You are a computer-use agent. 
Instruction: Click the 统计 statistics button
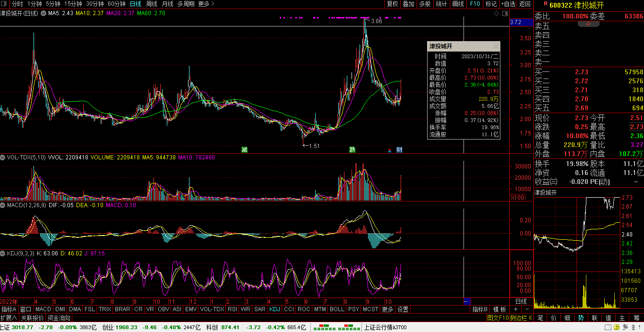click(441, 4)
